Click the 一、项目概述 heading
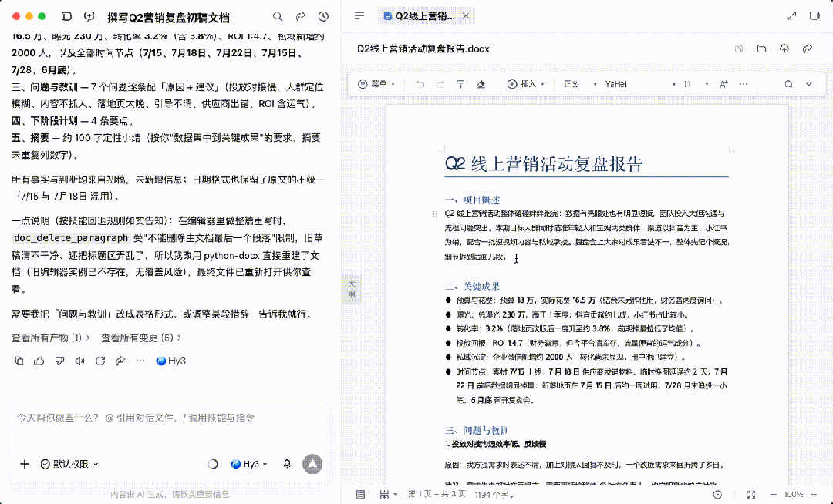Viewport: 833px width, 504px height. [472, 200]
